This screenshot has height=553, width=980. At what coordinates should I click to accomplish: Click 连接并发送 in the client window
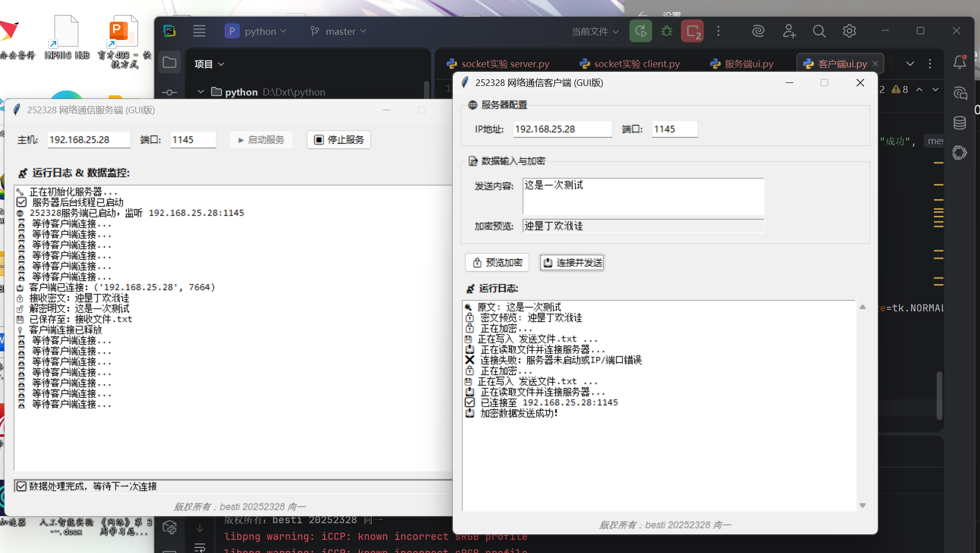572,262
